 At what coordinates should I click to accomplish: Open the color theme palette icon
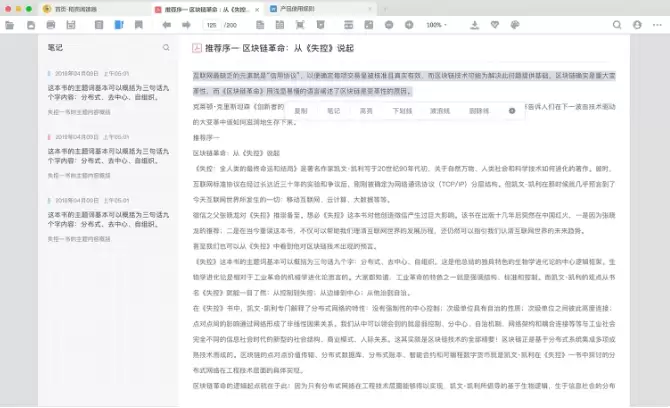pyautogui.click(x=515, y=25)
